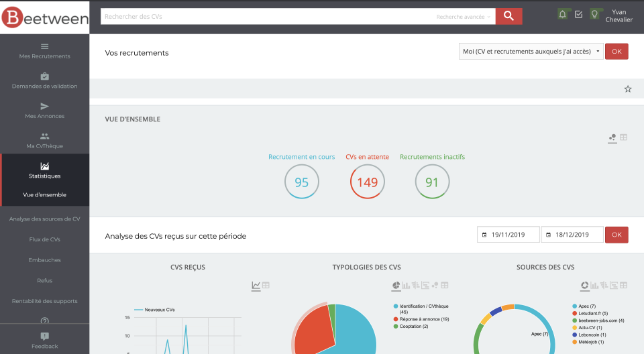Click OK next to recruitment scope dropdown
This screenshot has height=354, width=644.
point(616,52)
